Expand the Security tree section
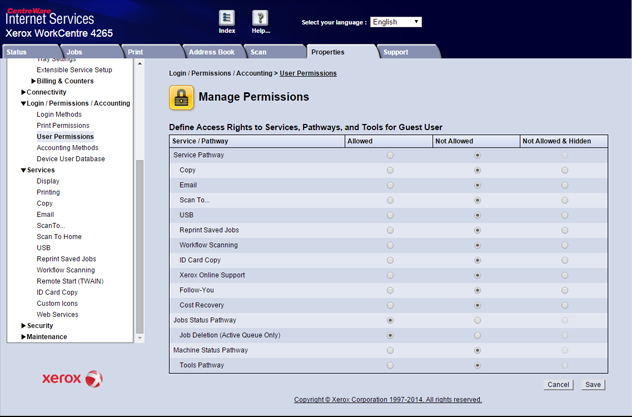 tap(24, 326)
